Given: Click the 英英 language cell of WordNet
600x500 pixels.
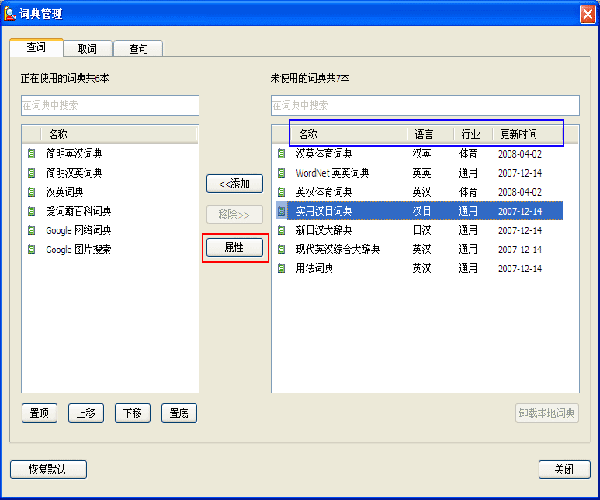Looking at the screenshot, I should click(422, 173).
